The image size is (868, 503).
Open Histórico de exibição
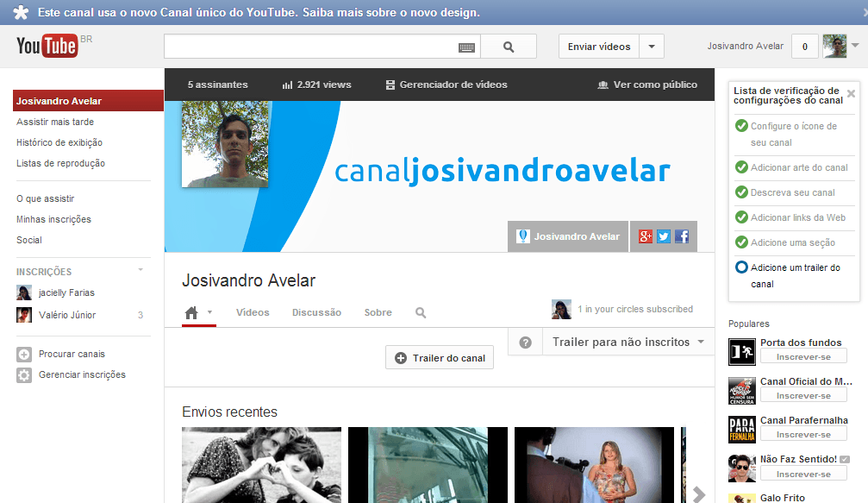[x=59, y=142]
